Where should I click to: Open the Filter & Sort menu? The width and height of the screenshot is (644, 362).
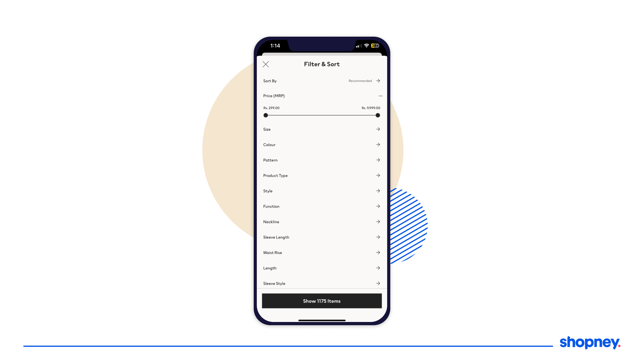pyautogui.click(x=322, y=64)
